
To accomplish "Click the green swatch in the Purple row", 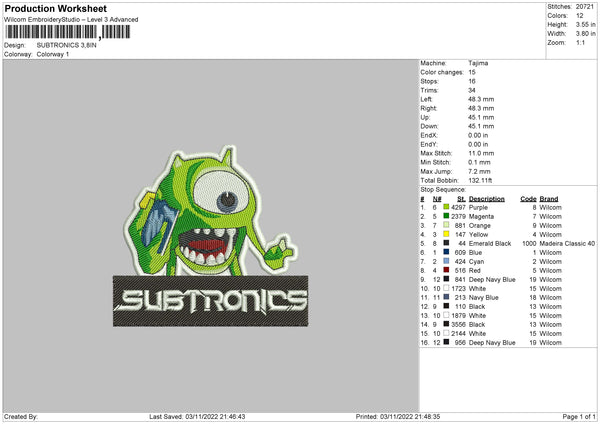I will (x=446, y=207).
